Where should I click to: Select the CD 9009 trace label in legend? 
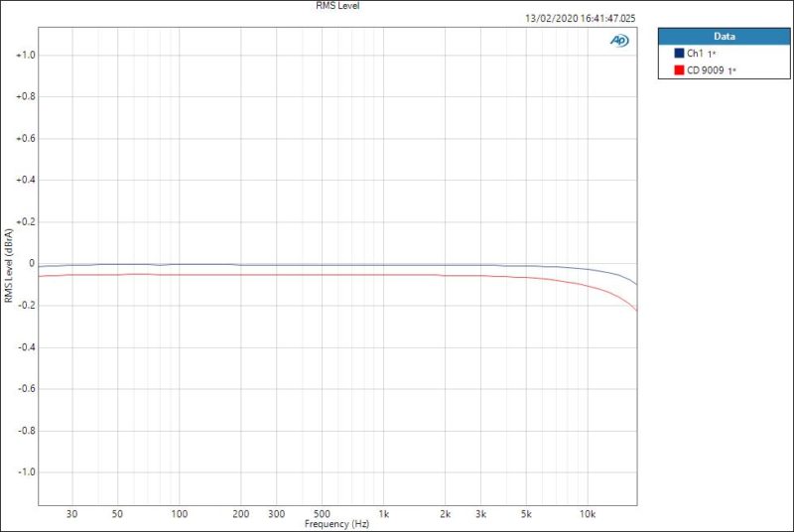(707, 69)
